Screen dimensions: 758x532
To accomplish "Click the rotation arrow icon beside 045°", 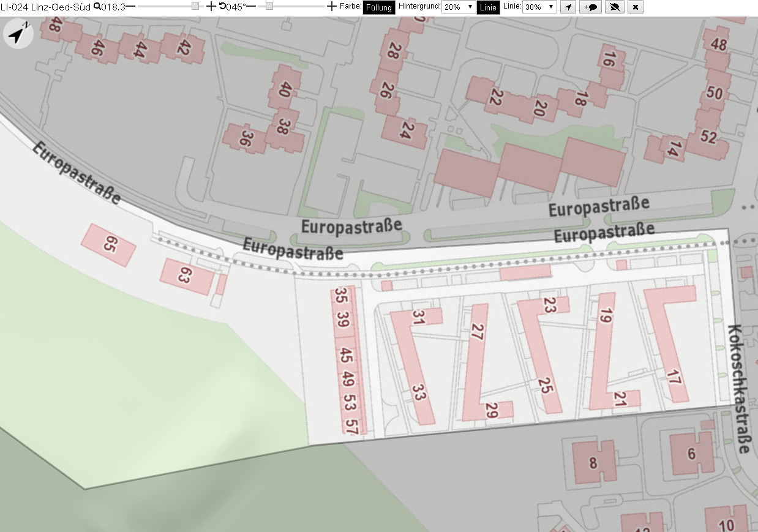I will click(223, 7).
